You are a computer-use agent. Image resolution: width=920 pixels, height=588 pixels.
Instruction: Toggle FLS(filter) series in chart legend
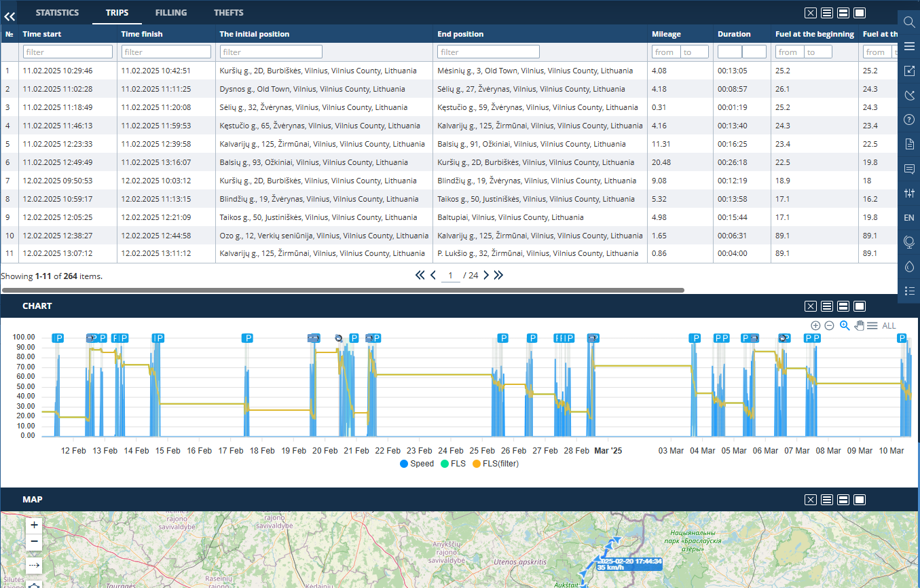click(x=495, y=464)
